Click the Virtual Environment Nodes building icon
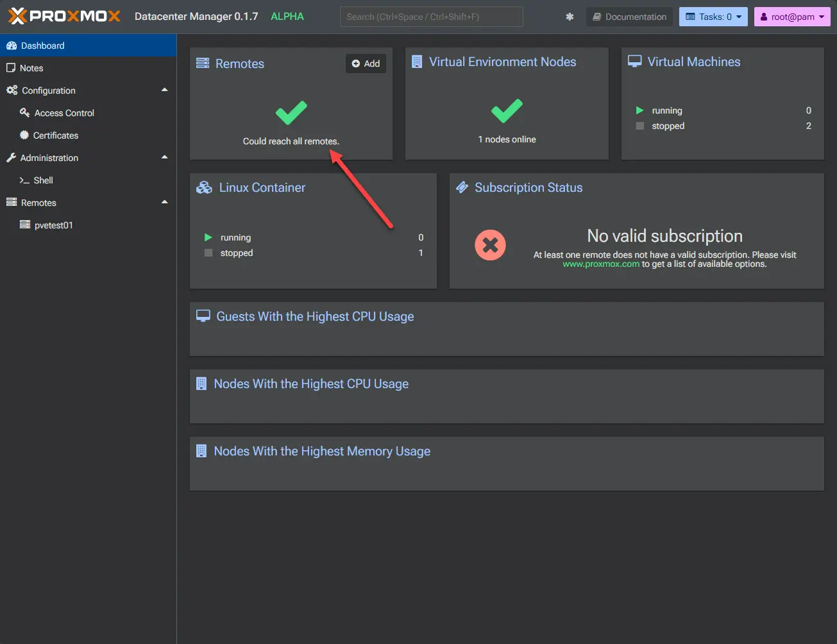Viewport: 837px width, 644px height. click(x=417, y=62)
